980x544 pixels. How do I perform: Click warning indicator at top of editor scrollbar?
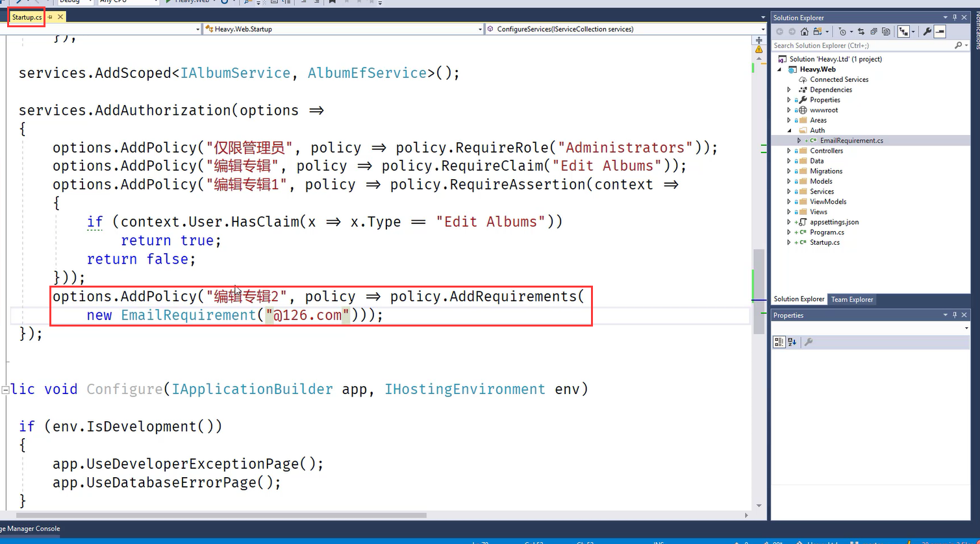click(759, 49)
